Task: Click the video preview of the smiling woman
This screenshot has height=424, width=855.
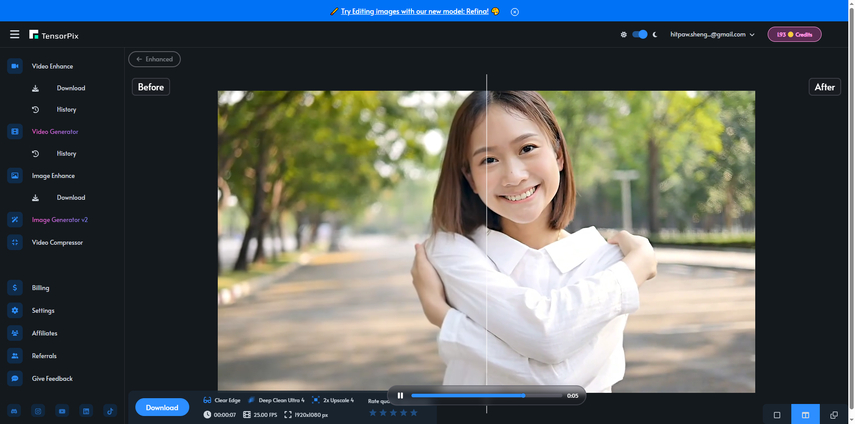Action: click(486, 241)
